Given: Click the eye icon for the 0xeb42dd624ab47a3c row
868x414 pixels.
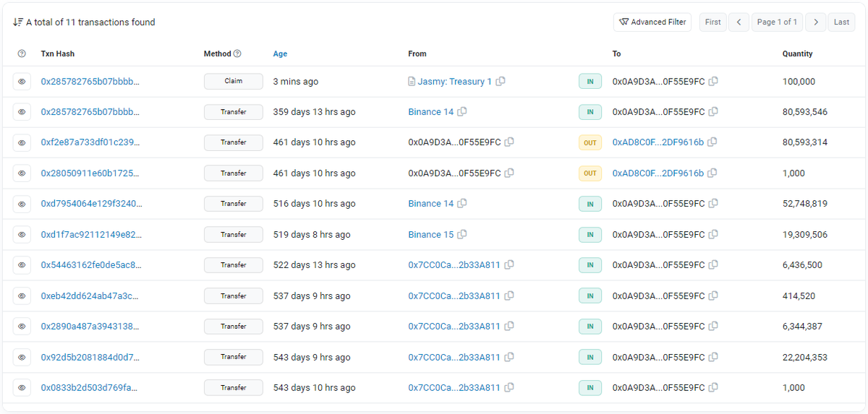Looking at the screenshot, I should [22, 296].
